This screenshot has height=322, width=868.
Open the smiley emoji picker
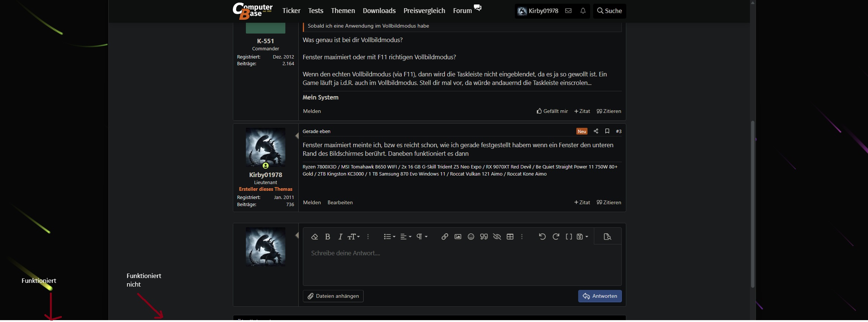point(471,237)
